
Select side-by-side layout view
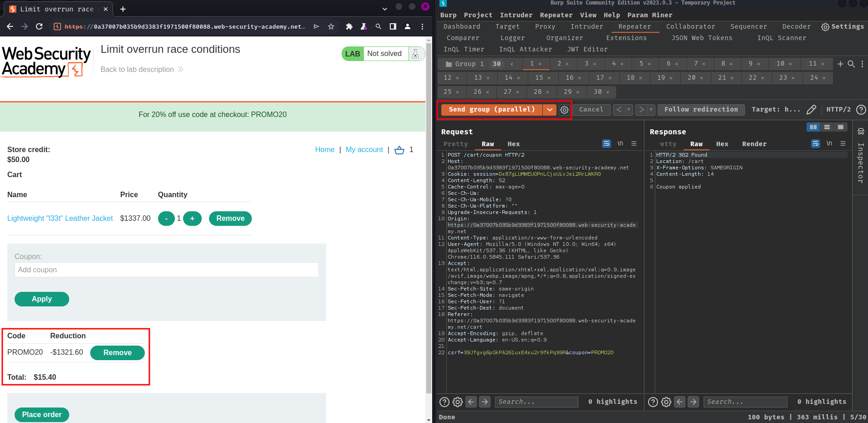pyautogui.click(x=813, y=127)
